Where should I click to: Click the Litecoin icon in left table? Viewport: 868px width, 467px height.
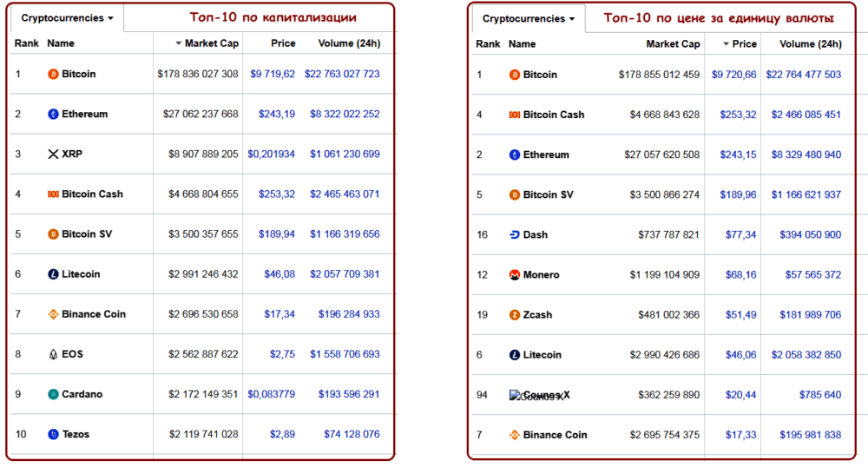[53, 274]
